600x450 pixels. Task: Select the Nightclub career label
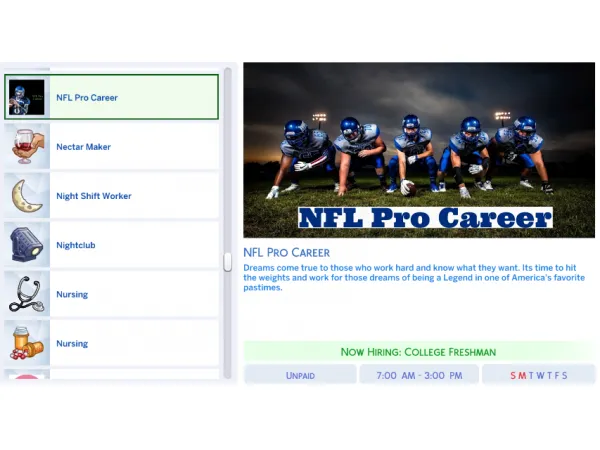click(x=76, y=245)
